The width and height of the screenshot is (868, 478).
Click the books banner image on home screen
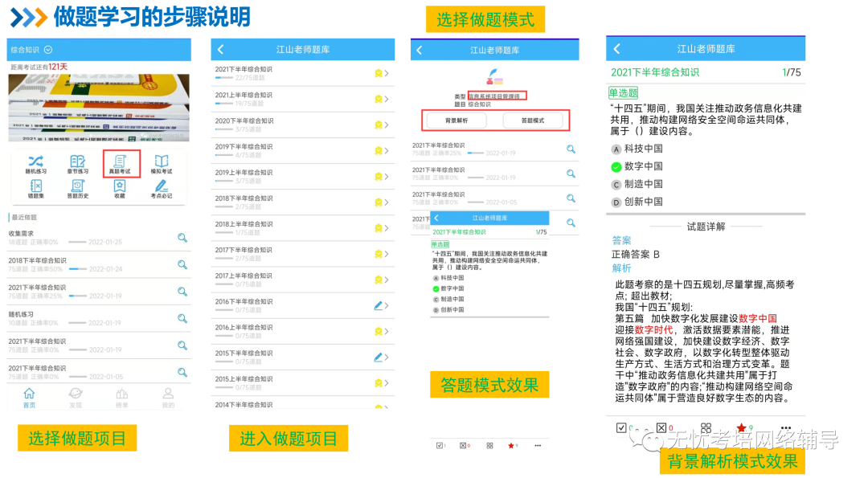point(99,108)
